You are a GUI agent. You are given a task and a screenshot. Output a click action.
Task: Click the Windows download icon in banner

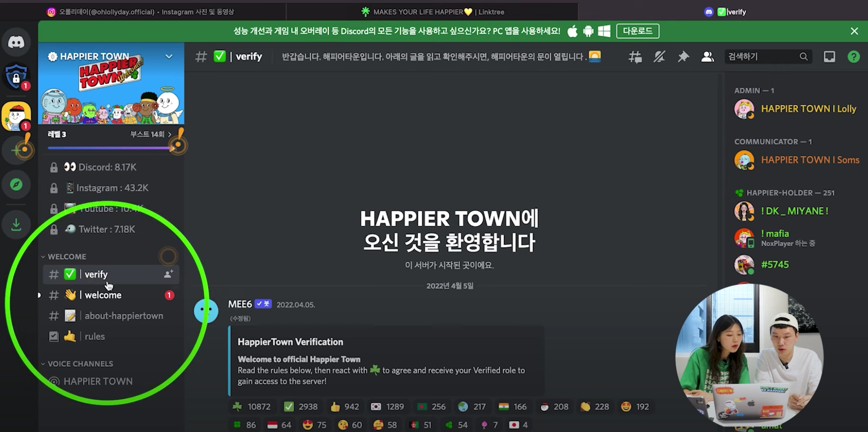(604, 31)
